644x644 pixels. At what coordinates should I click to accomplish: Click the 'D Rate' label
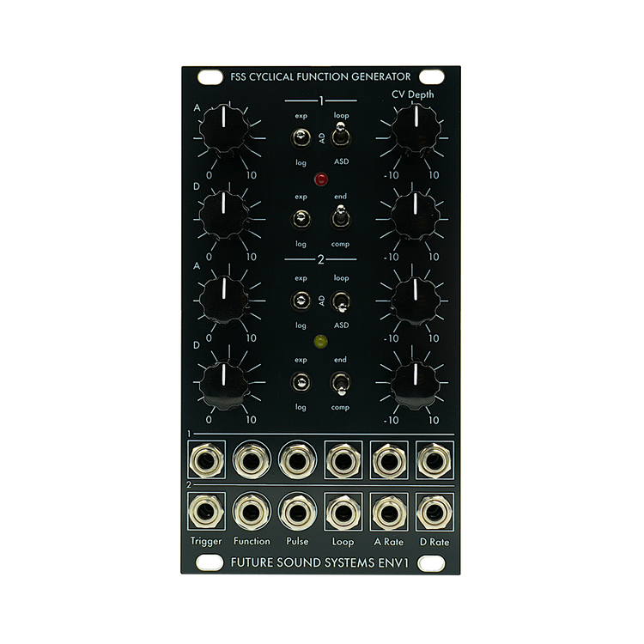point(434,542)
